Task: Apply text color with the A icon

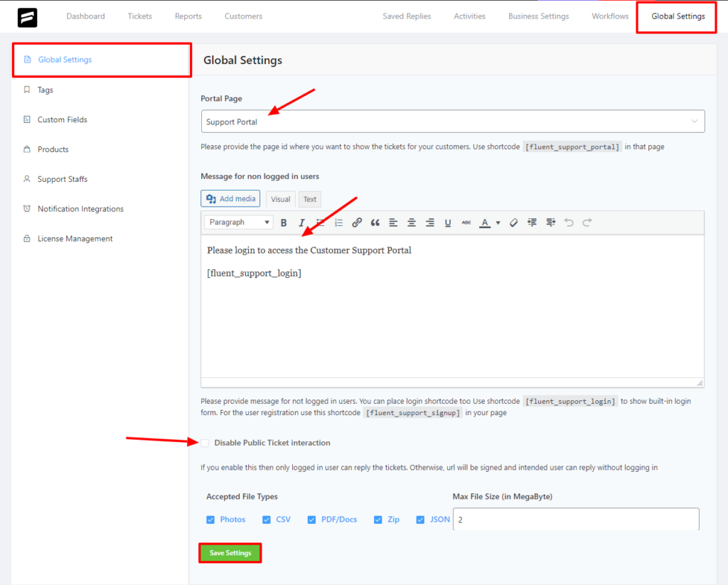Action: point(485,222)
